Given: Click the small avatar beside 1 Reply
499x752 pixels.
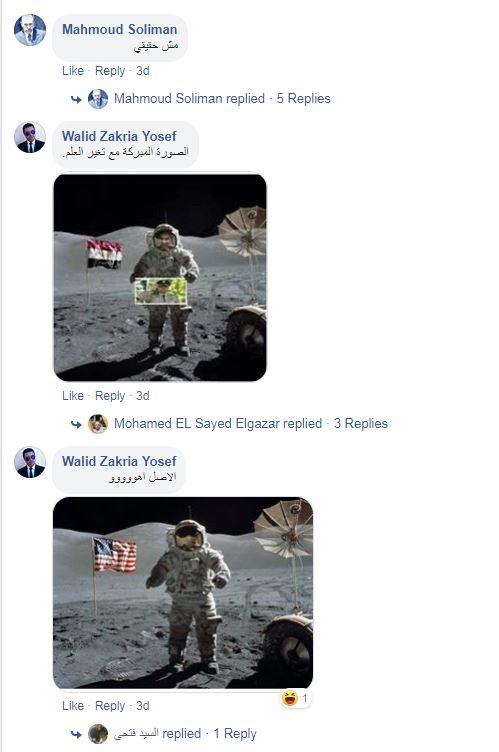Looking at the screenshot, I should coord(98,734).
